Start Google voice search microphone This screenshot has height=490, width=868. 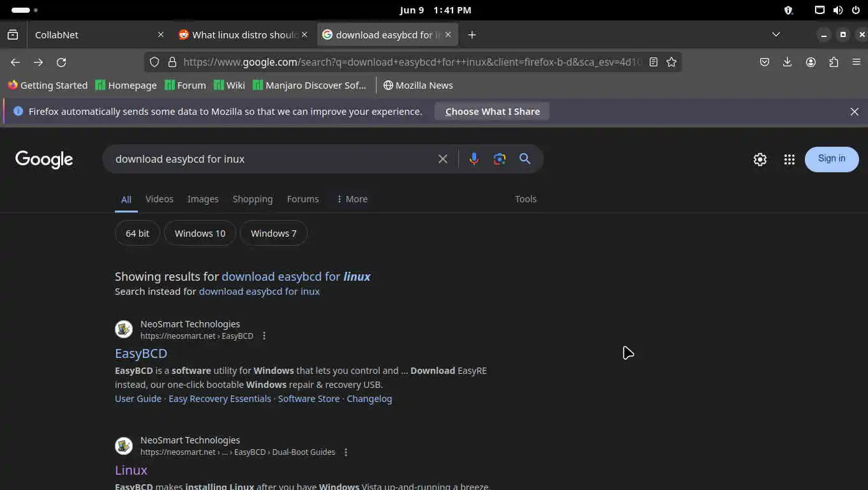(474, 159)
